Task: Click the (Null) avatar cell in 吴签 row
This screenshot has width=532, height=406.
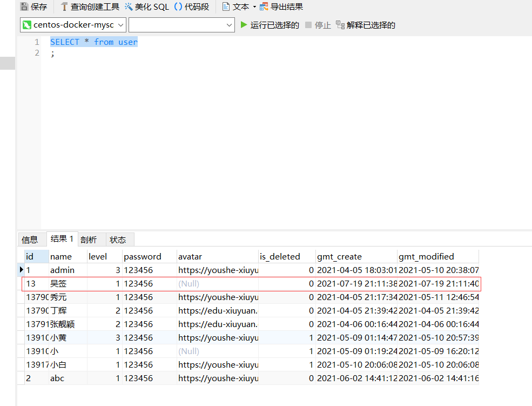Action: pos(218,284)
